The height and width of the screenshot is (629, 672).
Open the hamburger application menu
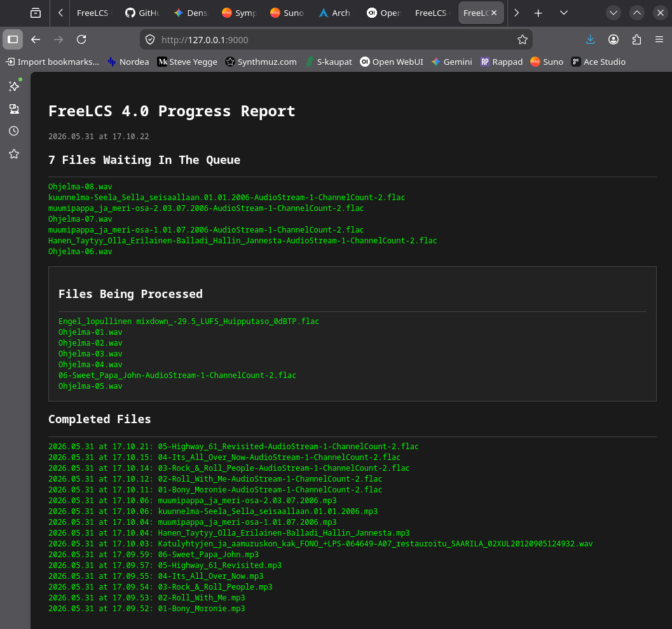[x=659, y=40]
